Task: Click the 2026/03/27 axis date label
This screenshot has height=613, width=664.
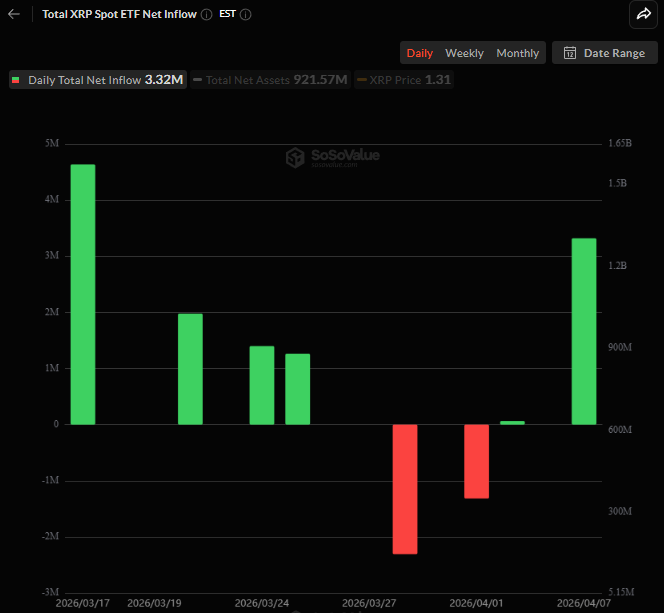Action: pyautogui.click(x=369, y=603)
